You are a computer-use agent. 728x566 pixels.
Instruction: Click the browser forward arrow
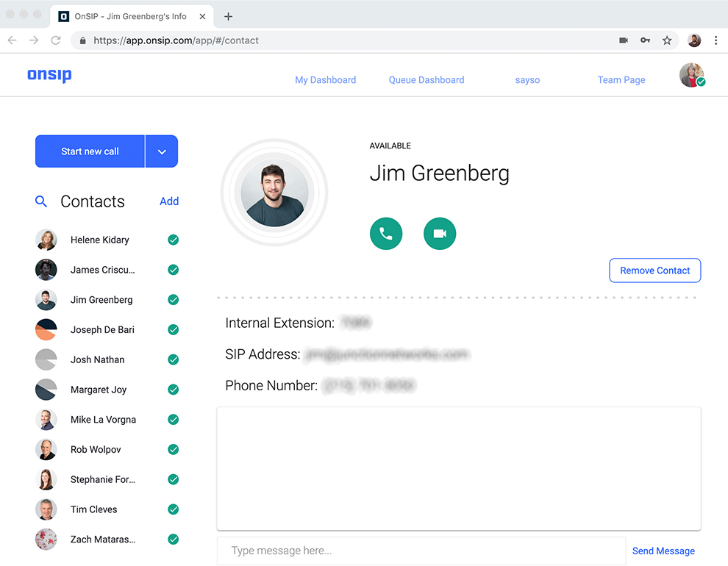pos(34,40)
